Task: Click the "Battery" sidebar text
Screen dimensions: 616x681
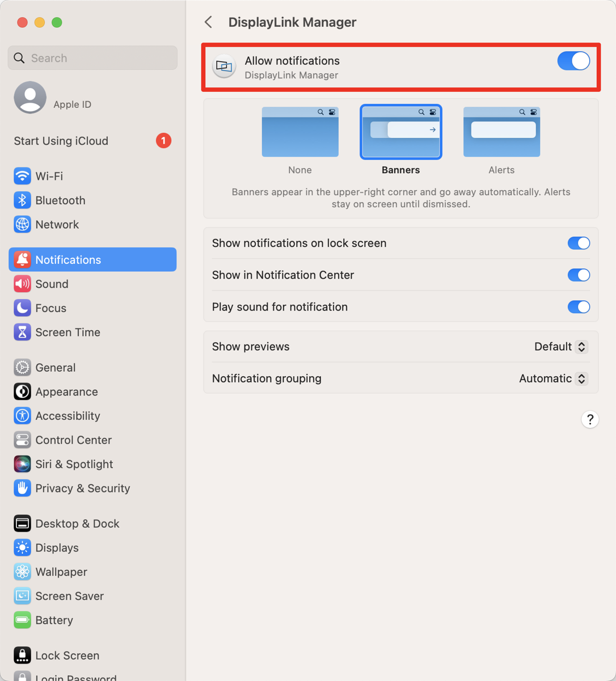Action: coord(54,620)
